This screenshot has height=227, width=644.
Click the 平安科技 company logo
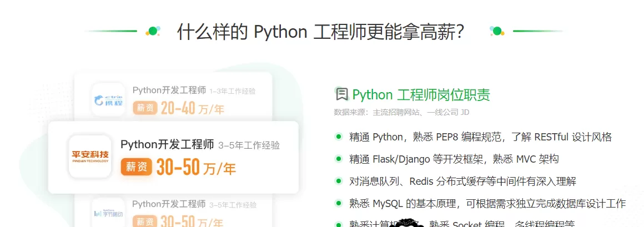[90, 157]
